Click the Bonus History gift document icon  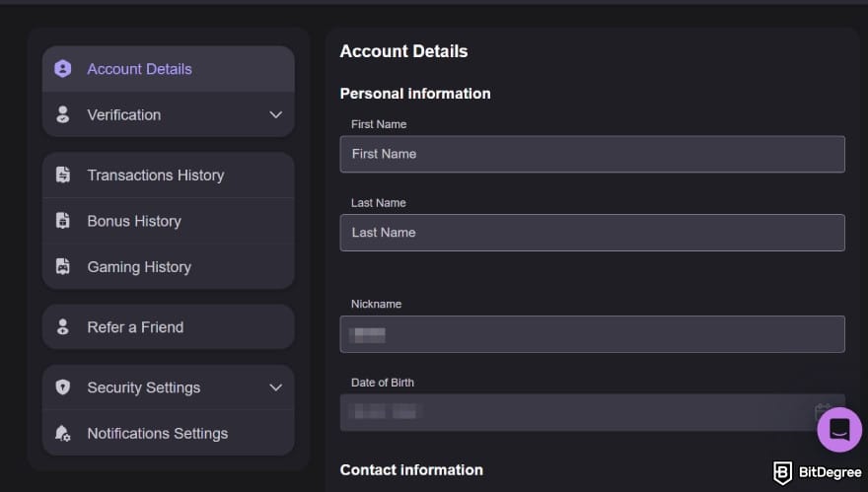63,221
